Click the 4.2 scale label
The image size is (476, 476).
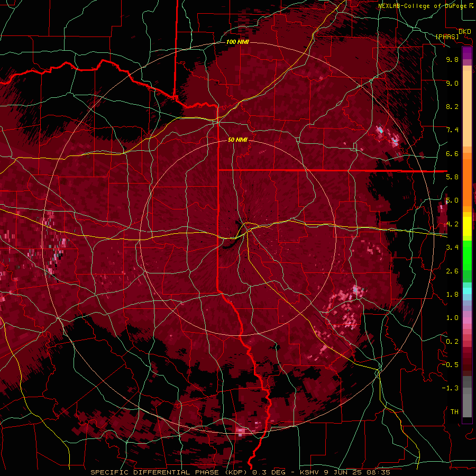pyautogui.click(x=452, y=224)
